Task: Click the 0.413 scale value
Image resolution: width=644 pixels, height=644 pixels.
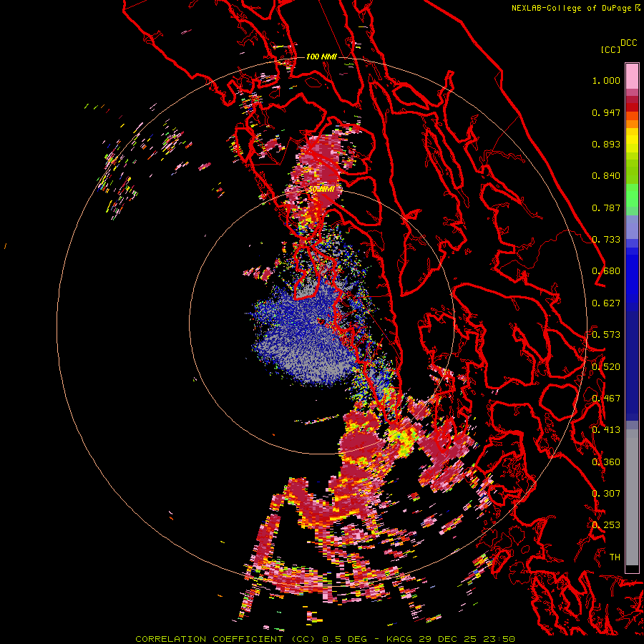Action: [x=606, y=430]
